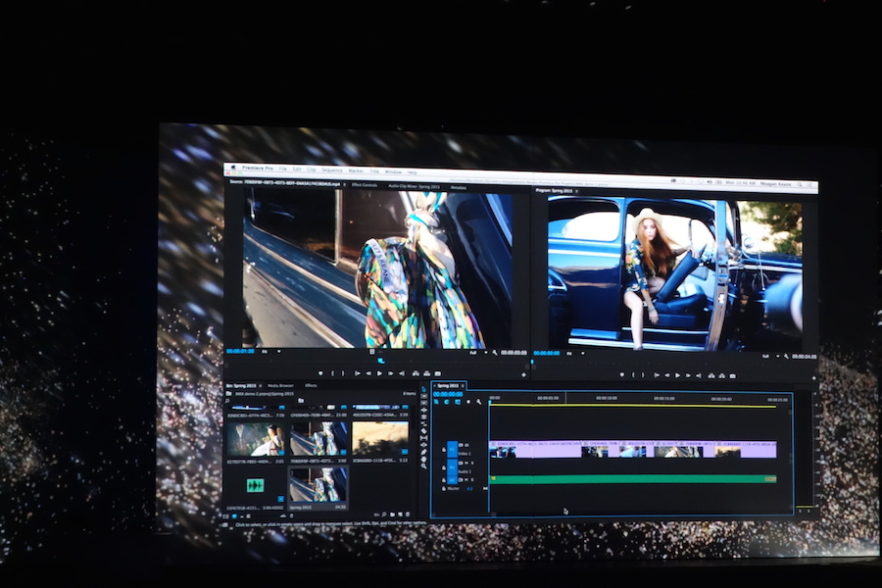Click the timeline wrench settings icon
The image size is (882, 588).
point(479,402)
